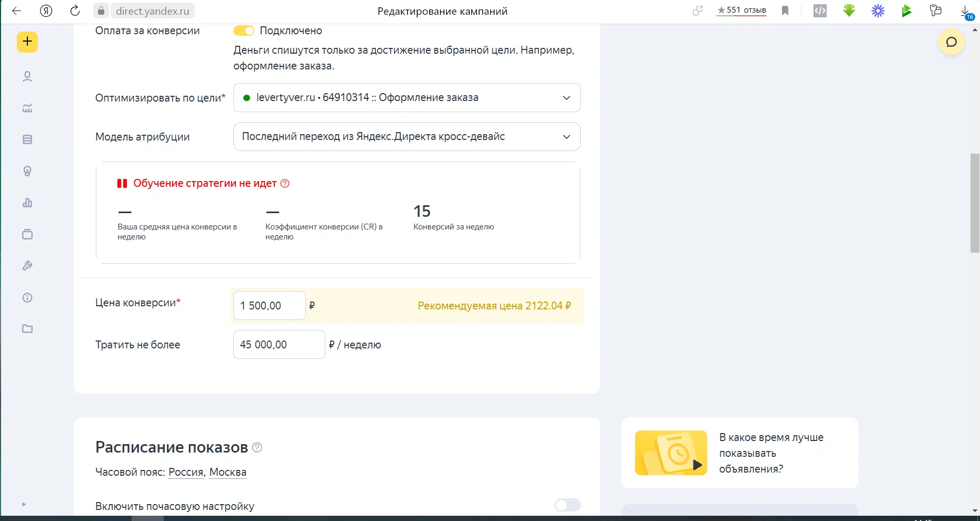Click the Цена конверсии input field
Viewport: 980px width, 521px height.
[x=269, y=305]
